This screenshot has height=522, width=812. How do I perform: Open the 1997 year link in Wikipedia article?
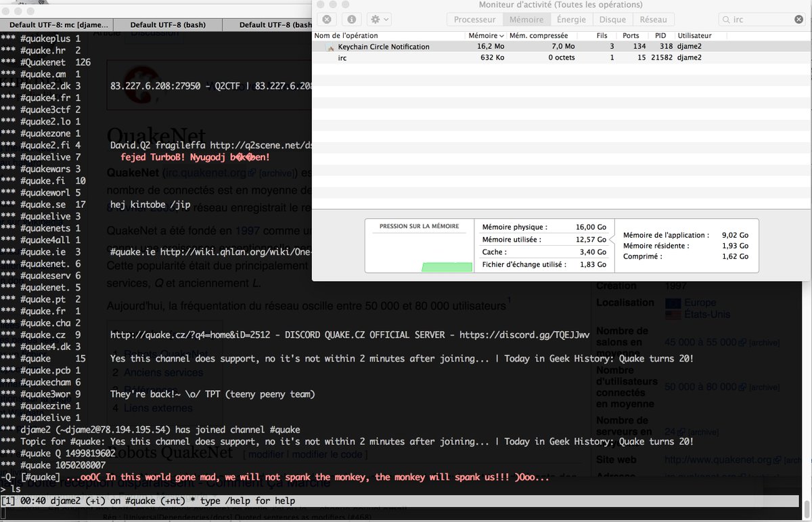point(247,232)
